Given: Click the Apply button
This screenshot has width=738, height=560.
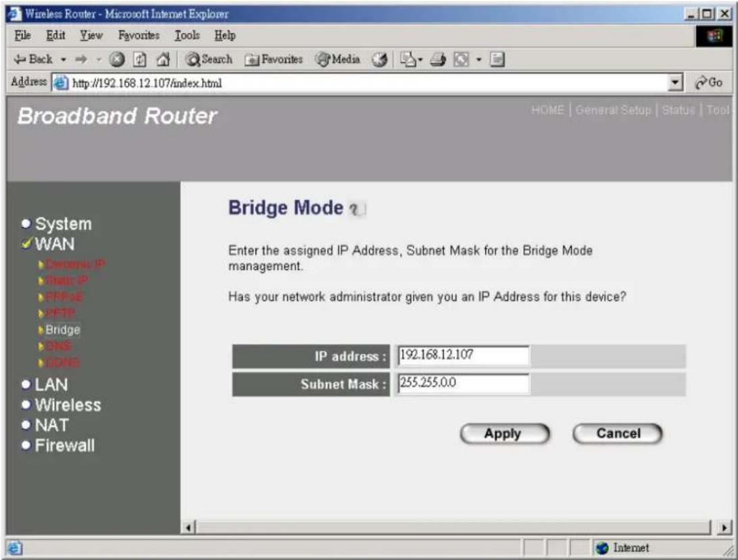Looking at the screenshot, I should (505, 434).
